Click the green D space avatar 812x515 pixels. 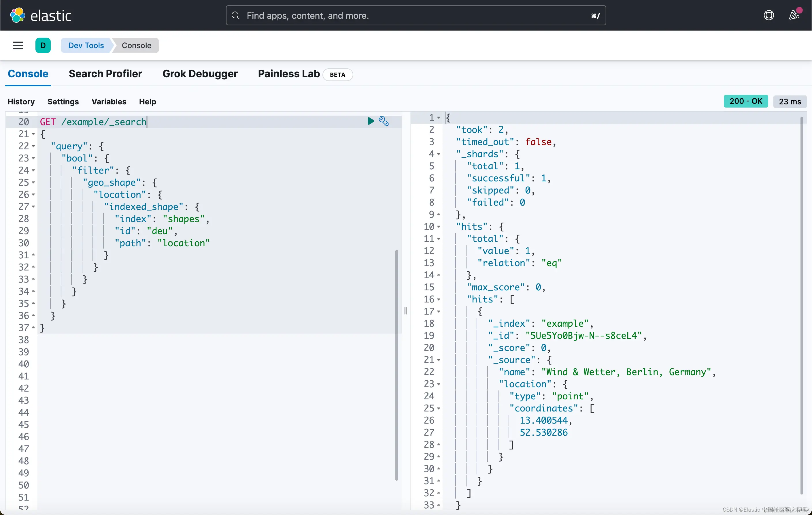pos(43,45)
